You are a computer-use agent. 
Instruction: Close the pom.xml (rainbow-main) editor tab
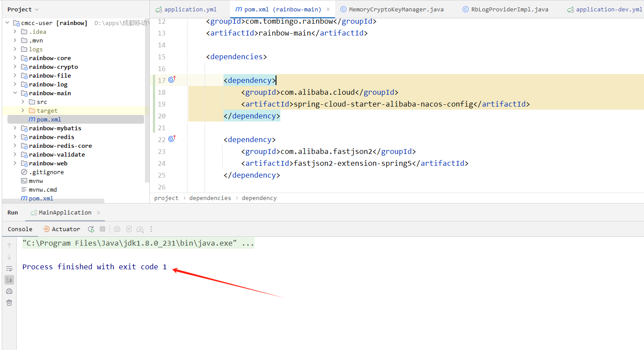point(328,9)
